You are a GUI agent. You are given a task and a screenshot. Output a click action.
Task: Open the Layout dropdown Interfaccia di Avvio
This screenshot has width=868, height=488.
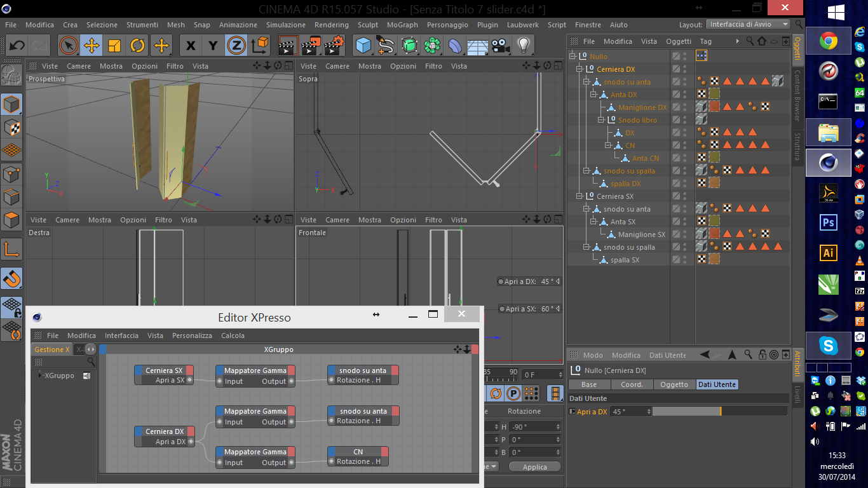tap(749, 24)
